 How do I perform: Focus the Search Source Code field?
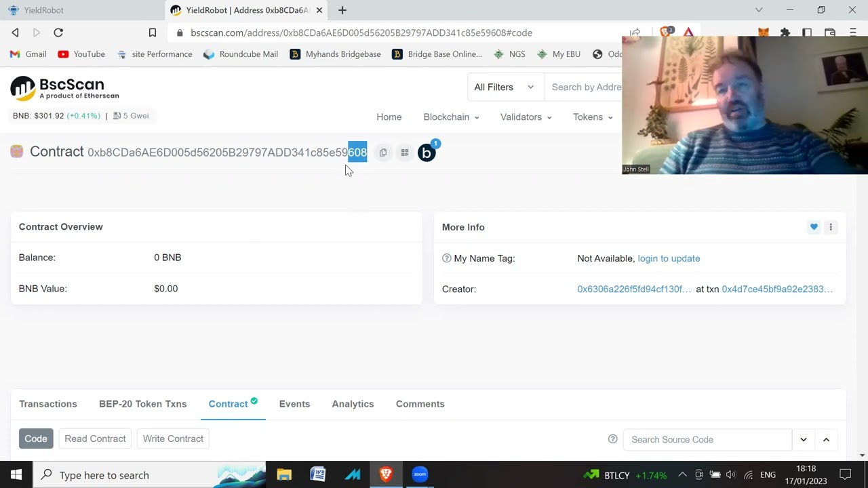tap(707, 439)
